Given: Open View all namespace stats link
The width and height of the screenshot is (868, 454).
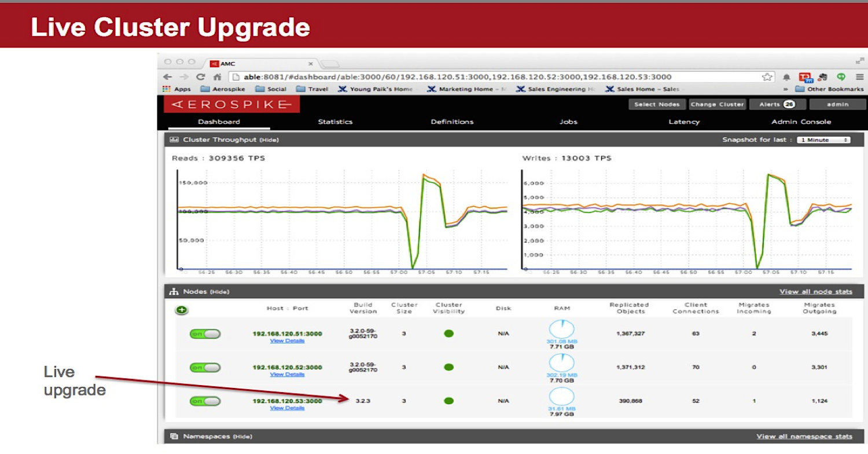Looking at the screenshot, I should pos(804,437).
